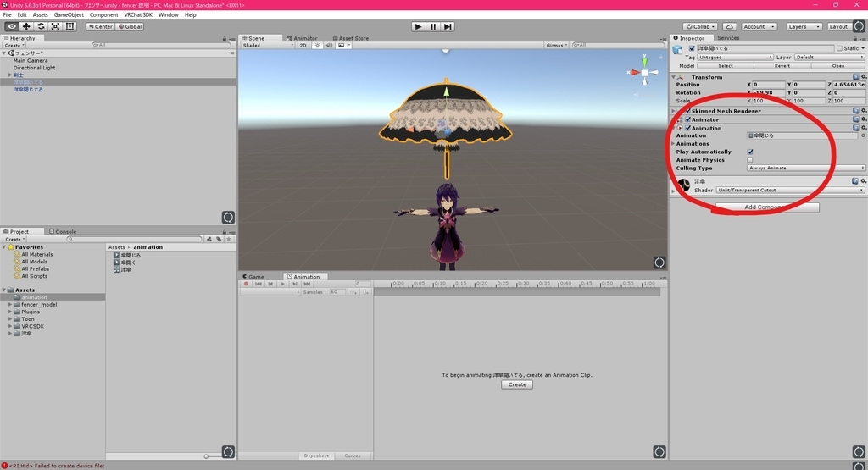Click the Add Component button
This screenshot has width=868, height=470.
pos(766,207)
